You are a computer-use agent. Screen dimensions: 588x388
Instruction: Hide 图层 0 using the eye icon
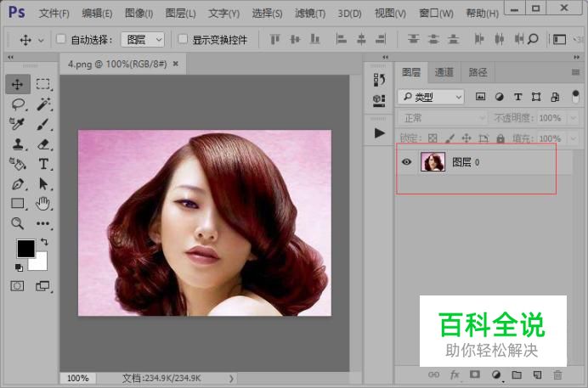[x=406, y=162]
